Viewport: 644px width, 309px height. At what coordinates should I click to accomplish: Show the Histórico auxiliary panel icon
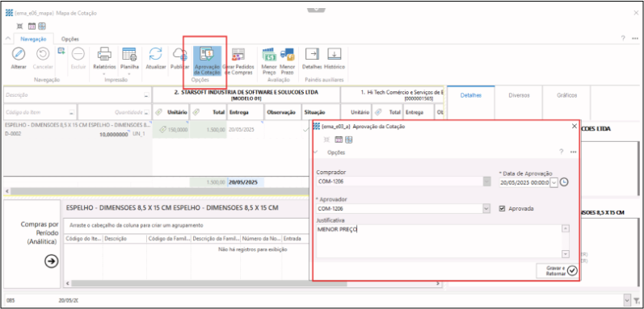click(x=334, y=54)
